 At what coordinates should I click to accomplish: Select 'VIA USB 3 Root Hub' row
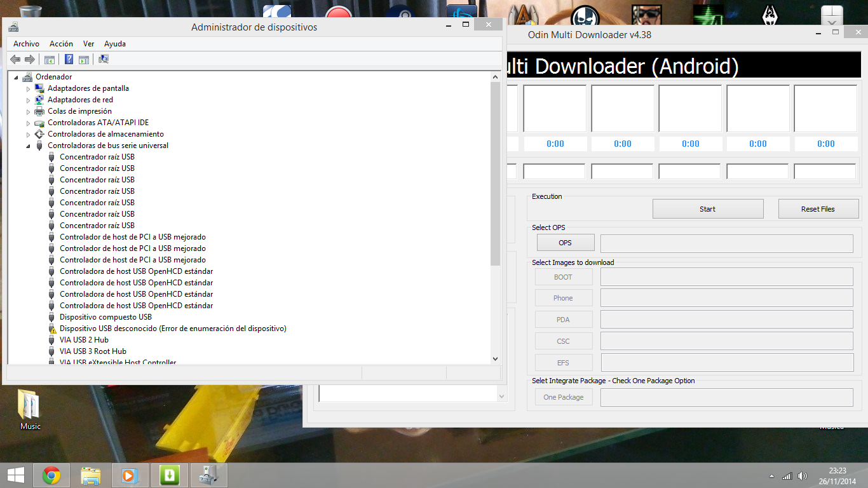click(x=93, y=351)
